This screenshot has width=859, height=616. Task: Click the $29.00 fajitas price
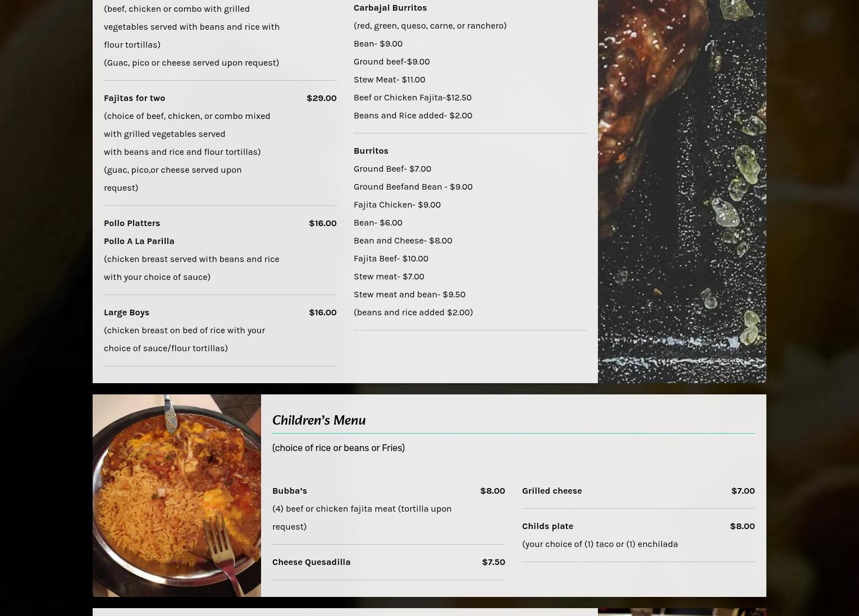point(322,98)
